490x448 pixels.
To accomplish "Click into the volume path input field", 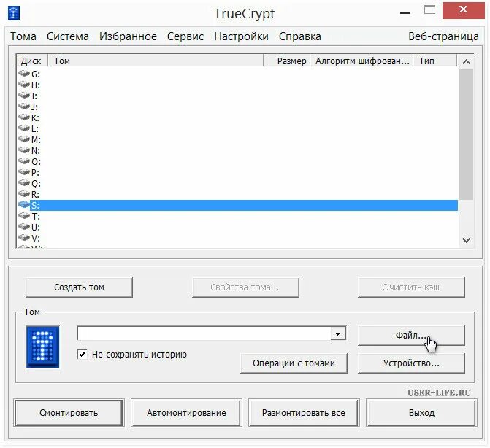I will point(204,333).
